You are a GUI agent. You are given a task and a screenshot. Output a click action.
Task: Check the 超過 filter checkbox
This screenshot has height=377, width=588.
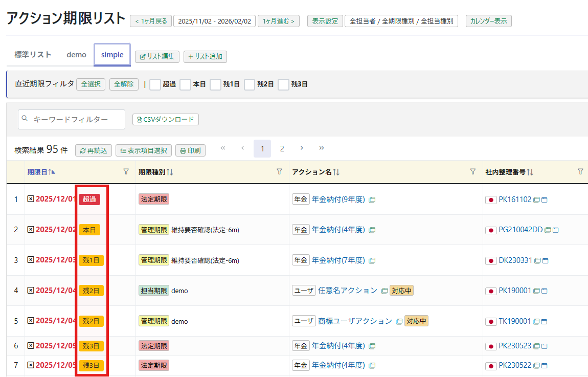tap(155, 84)
